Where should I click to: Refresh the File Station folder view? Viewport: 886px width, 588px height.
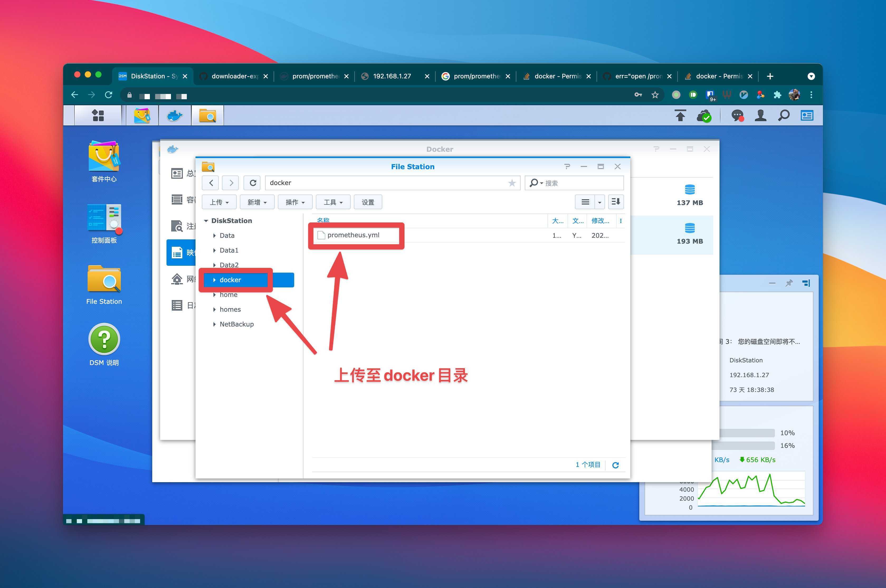click(x=253, y=183)
